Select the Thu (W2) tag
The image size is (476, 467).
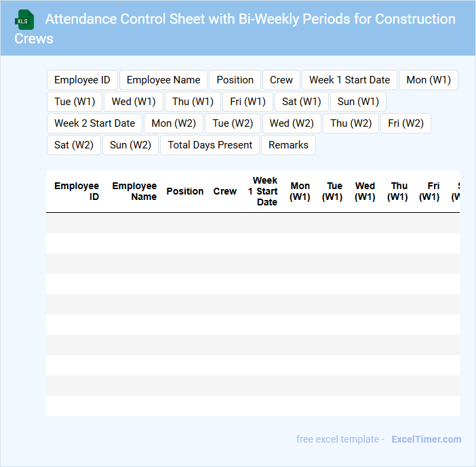(351, 123)
